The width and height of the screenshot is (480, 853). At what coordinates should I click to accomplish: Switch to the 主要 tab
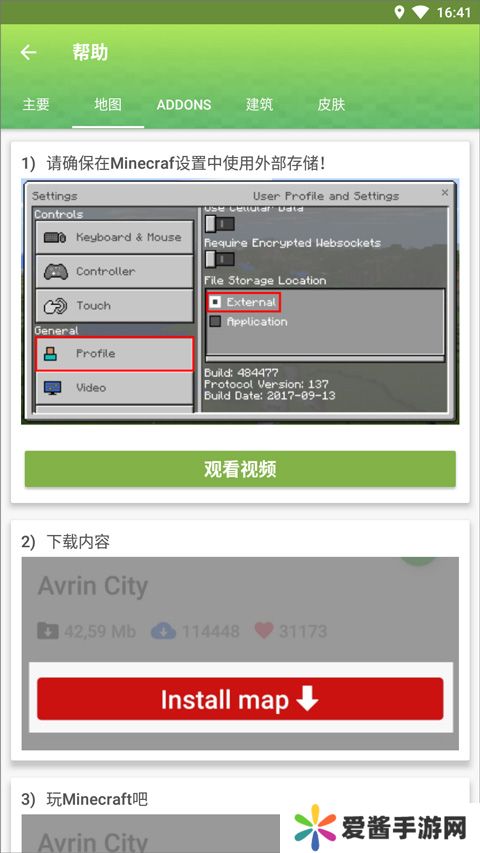[x=36, y=104]
